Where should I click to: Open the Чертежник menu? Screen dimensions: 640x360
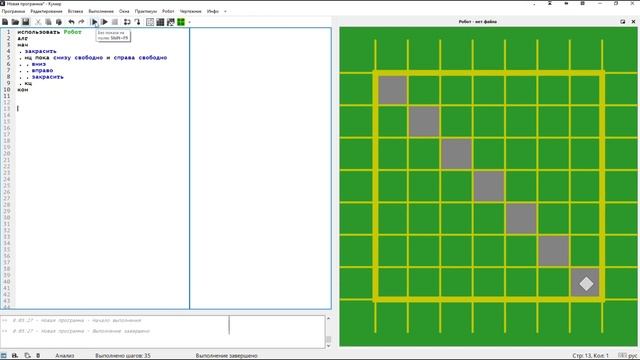(191, 11)
